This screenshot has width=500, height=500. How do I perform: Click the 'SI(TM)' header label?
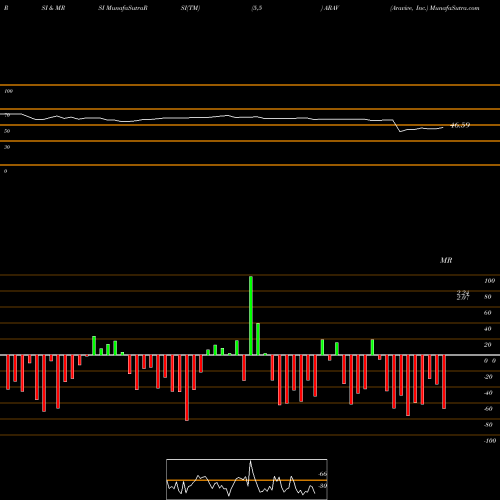[190, 8]
